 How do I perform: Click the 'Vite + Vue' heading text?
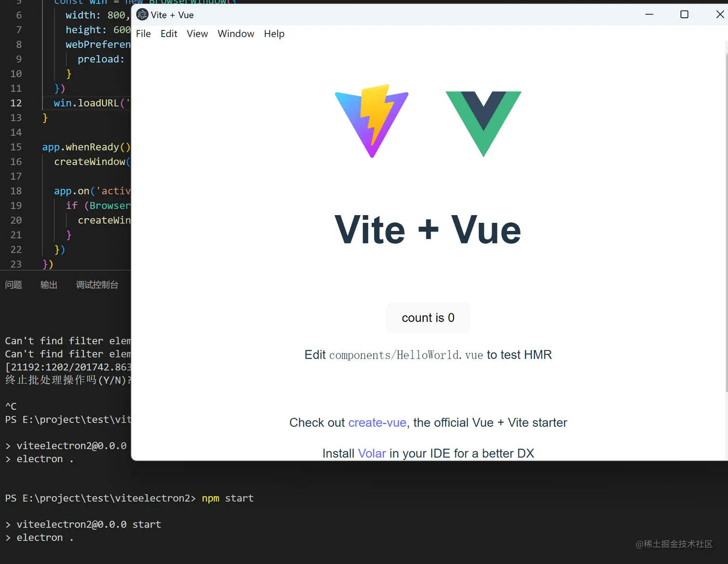[428, 230]
